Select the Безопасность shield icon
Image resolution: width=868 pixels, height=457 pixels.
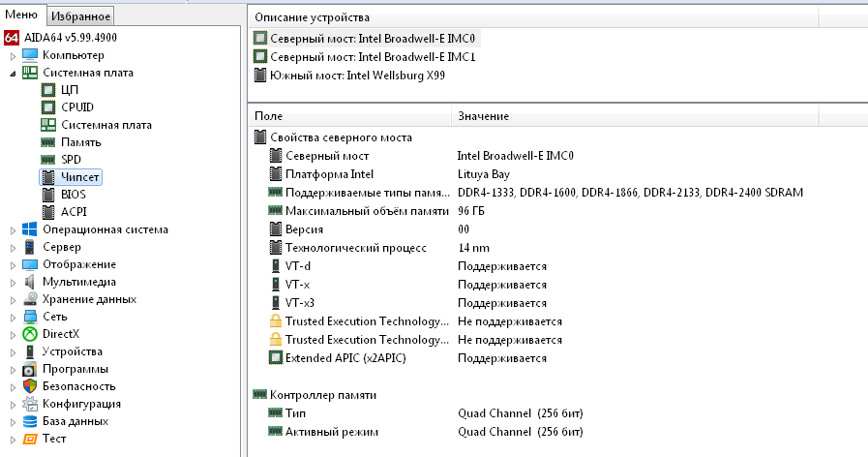point(30,386)
